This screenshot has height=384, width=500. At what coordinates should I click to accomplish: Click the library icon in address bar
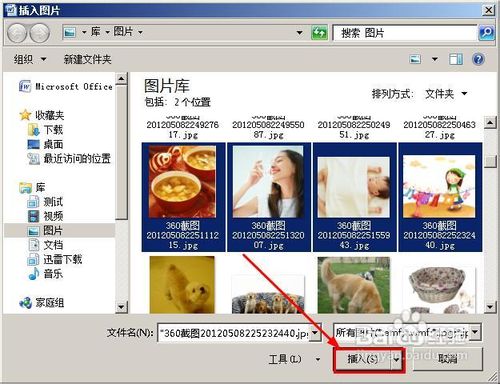pyautogui.click(x=69, y=32)
